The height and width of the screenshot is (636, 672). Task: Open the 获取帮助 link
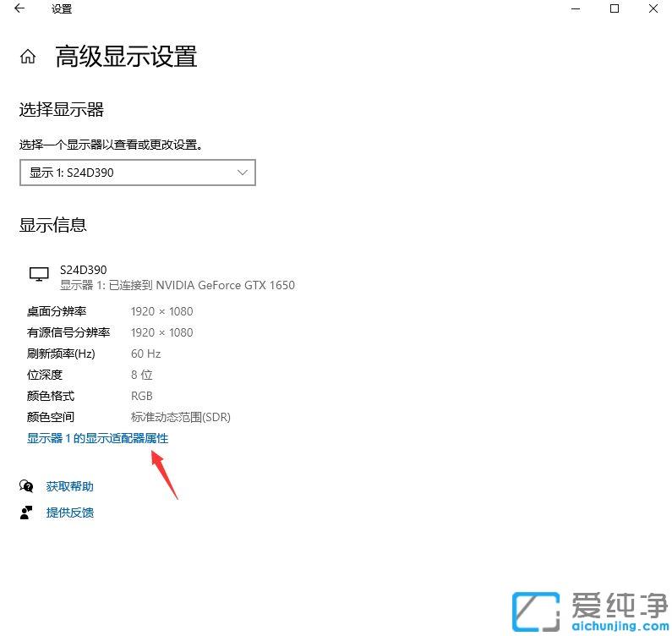tap(70, 486)
